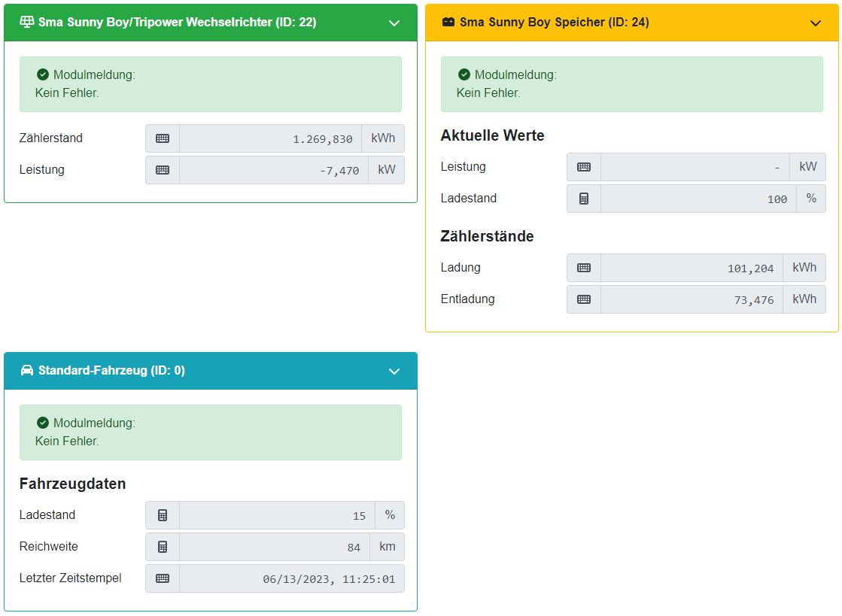
Task: Click keyboard icon beside inverter Leistung value
Action: (x=163, y=170)
